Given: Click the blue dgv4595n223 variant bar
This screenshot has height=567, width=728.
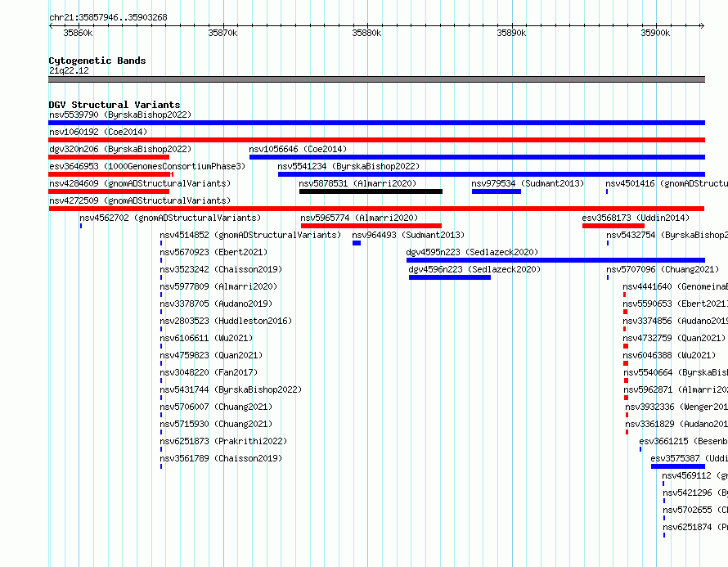Looking at the screenshot, I should click(555, 260).
